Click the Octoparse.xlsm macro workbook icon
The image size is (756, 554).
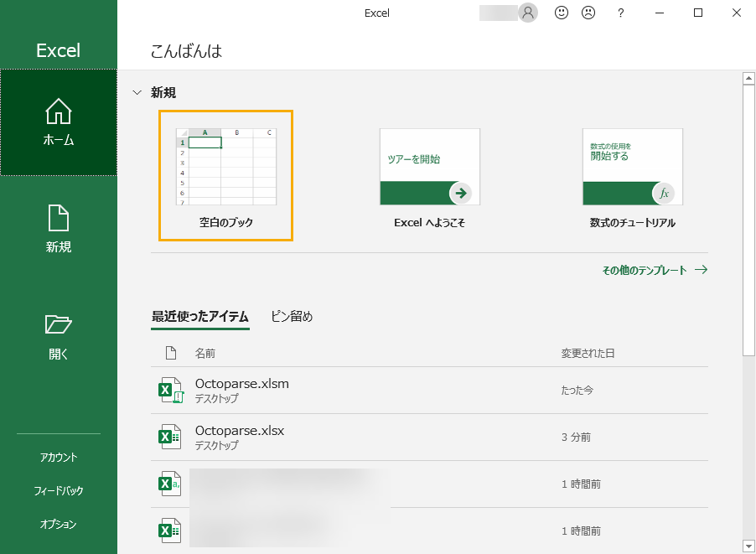click(171, 390)
